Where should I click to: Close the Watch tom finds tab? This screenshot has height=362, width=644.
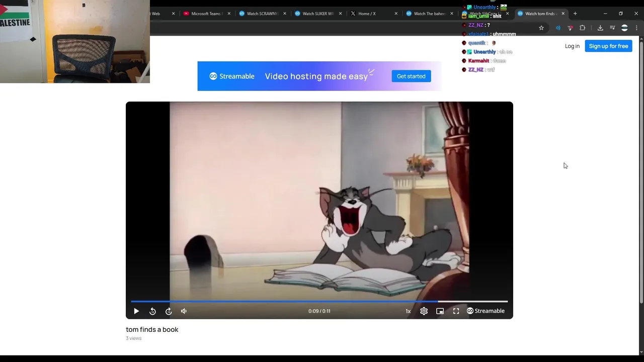click(x=563, y=14)
